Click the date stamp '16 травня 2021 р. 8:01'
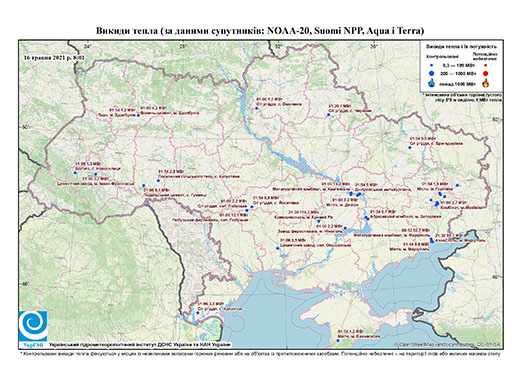This screenshot has width=520, height=368. 54,57
